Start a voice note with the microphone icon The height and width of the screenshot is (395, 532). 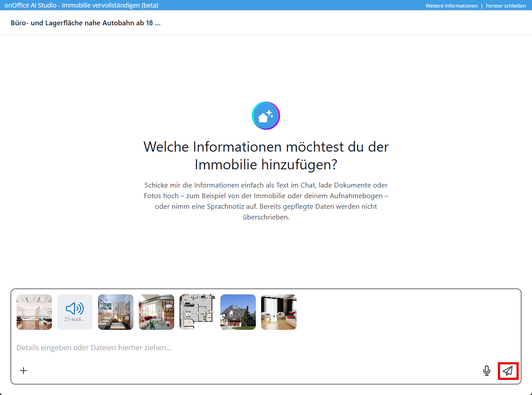(487, 371)
